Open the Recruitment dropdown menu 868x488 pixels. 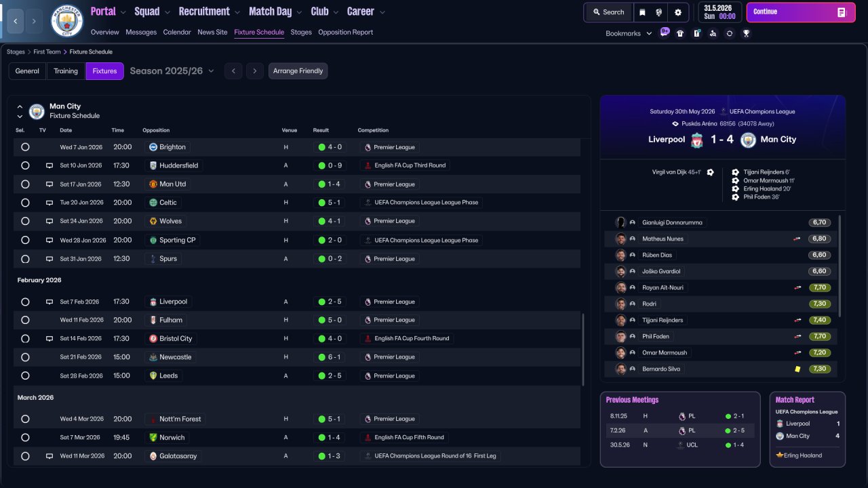pyautogui.click(x=210, y=12)
